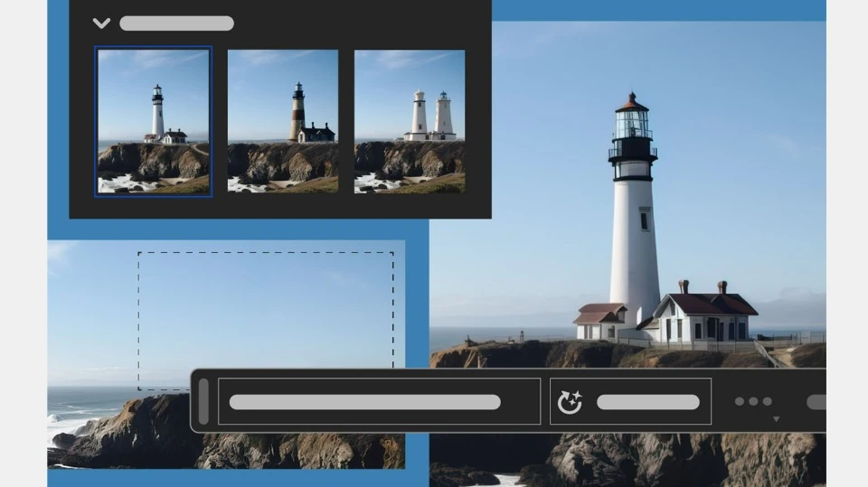Focus the generative fill prompt field

[x=379, y=401]
